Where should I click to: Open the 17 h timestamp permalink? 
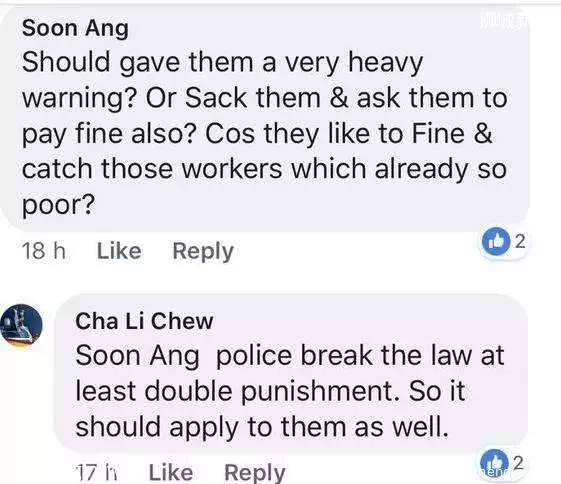[x=96, y=473]
